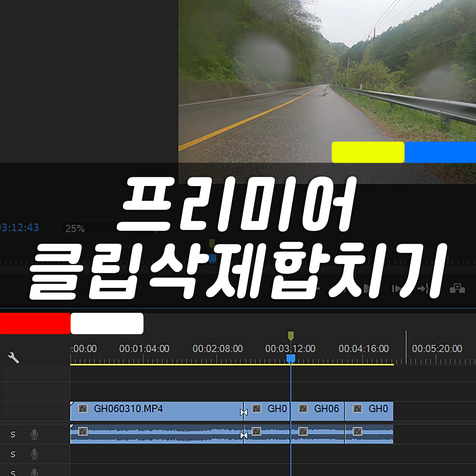Click fx badge on last audio clip
Viewport: 476px width, 476px height.
pyautogui.click(x=357, y=431)
